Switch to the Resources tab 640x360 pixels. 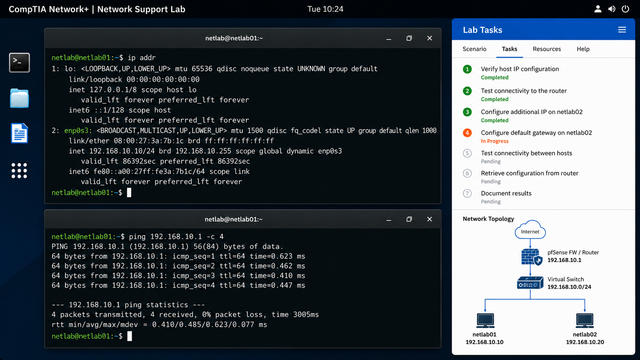point(547,49)
